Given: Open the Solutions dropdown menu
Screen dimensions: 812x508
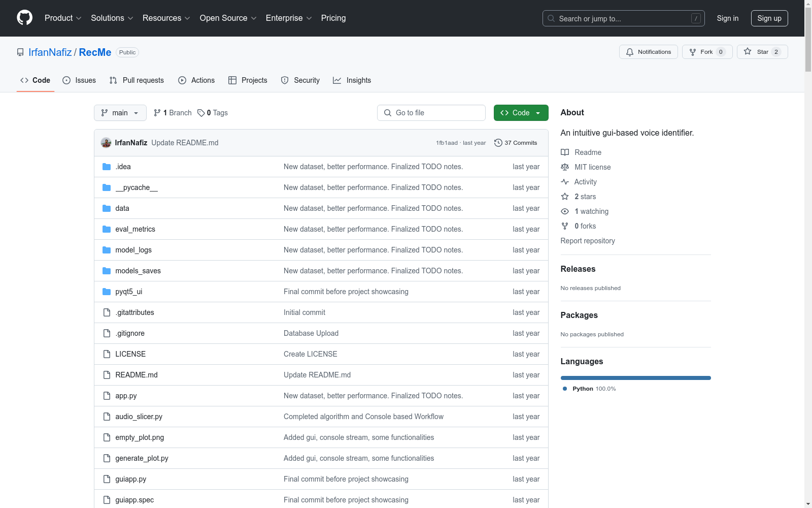Looking at the screenshot, I should point(112,18).
